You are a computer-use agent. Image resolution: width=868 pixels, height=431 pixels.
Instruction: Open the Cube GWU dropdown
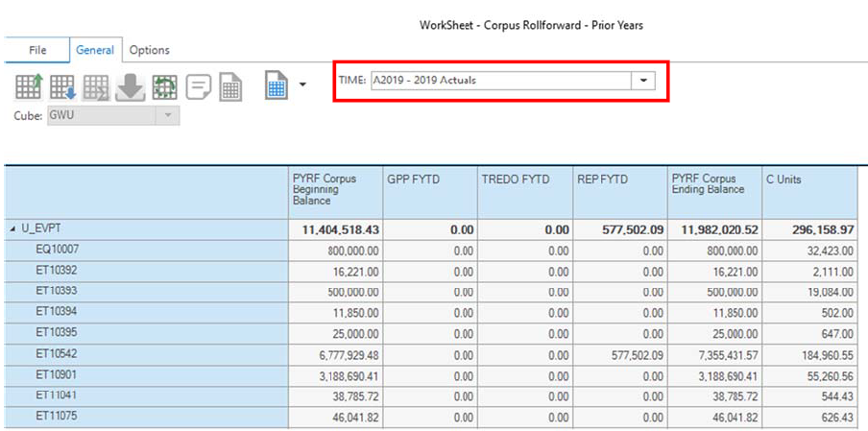169,115
